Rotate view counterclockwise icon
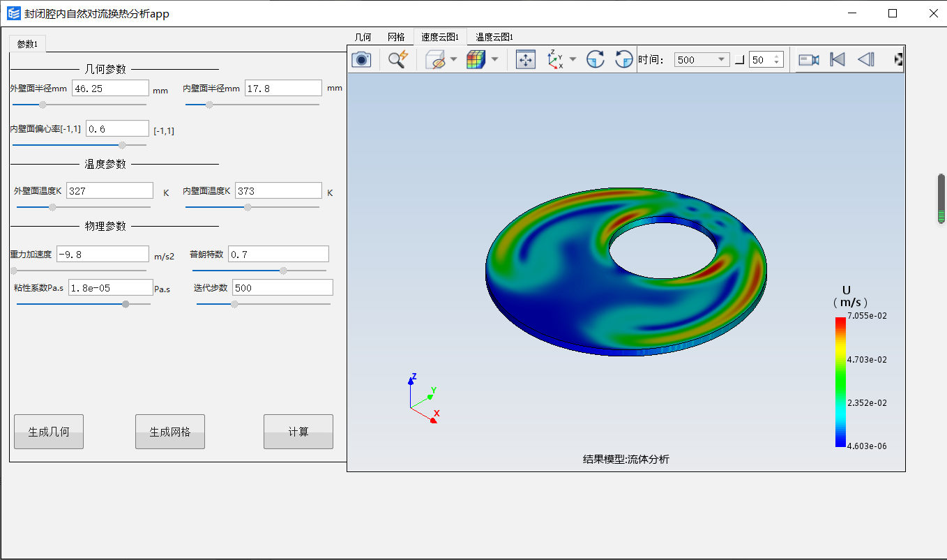The width and height of the screenshot is (947, 560). [x=623, y=59]
